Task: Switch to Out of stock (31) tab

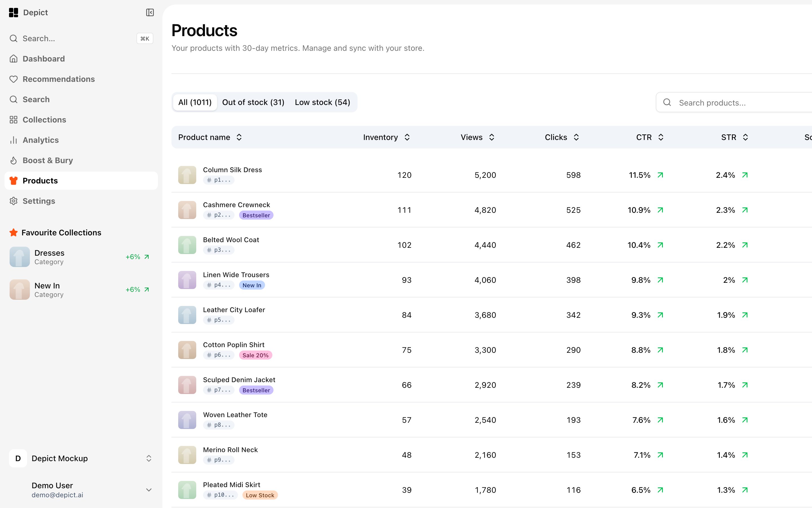Action: pyautogui.click(x=253, y=102)
